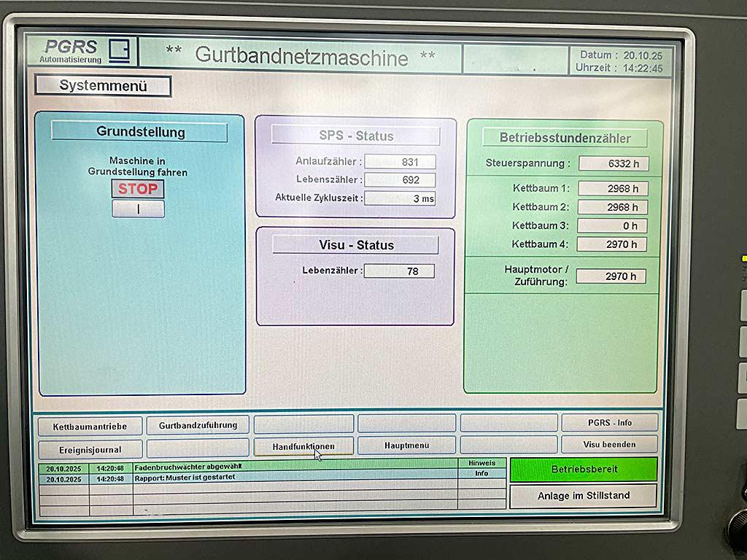Navigate to Hauptmenü
747x560 pixels.
(x=407, y=445)
